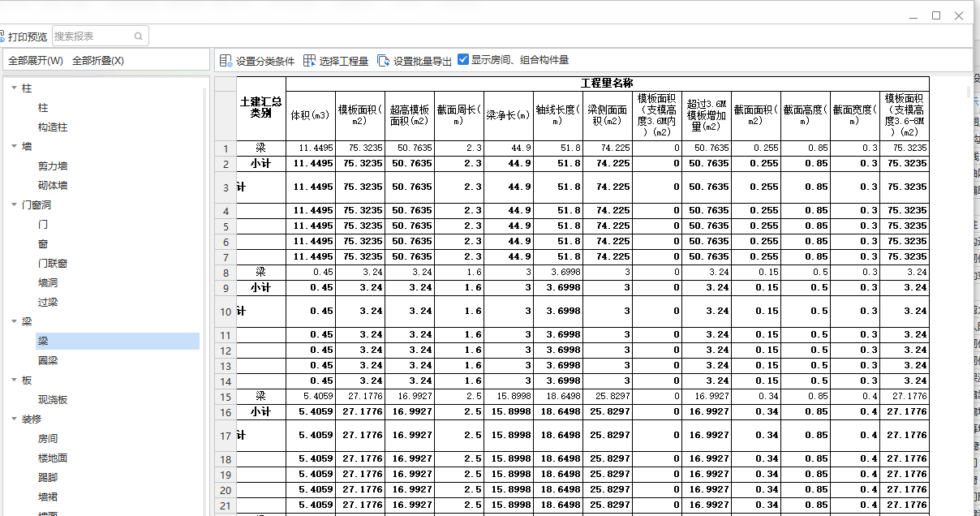Click the 全部展开(W) button
This screenshot has height=516, width=980.
36,61
